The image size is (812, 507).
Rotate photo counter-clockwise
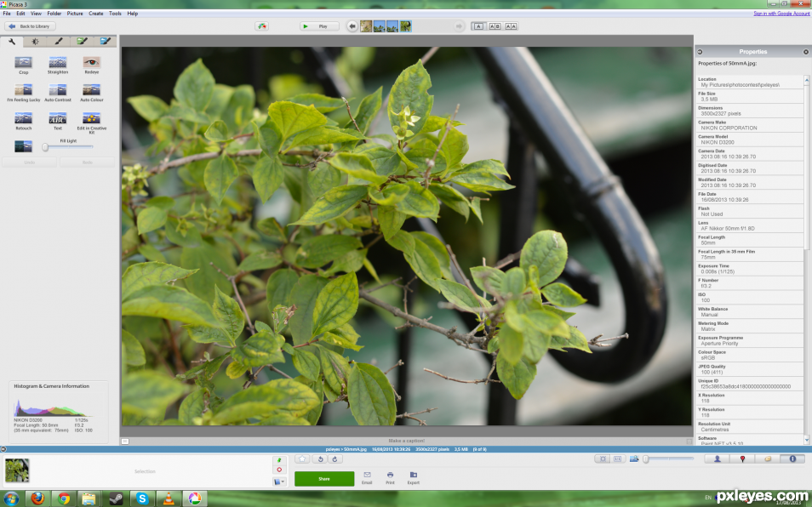click(x=321, y=459)
